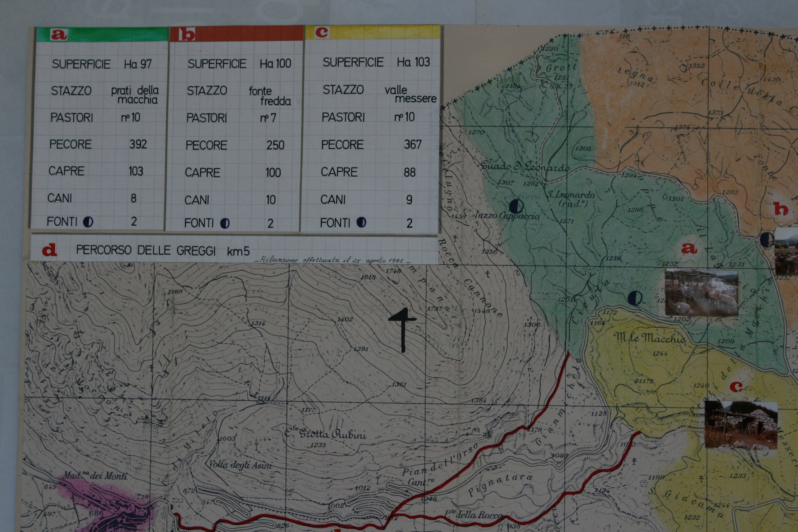Click the PERCORSO DELLE GREGGI km5 label
798x532 pixels.
163,251
